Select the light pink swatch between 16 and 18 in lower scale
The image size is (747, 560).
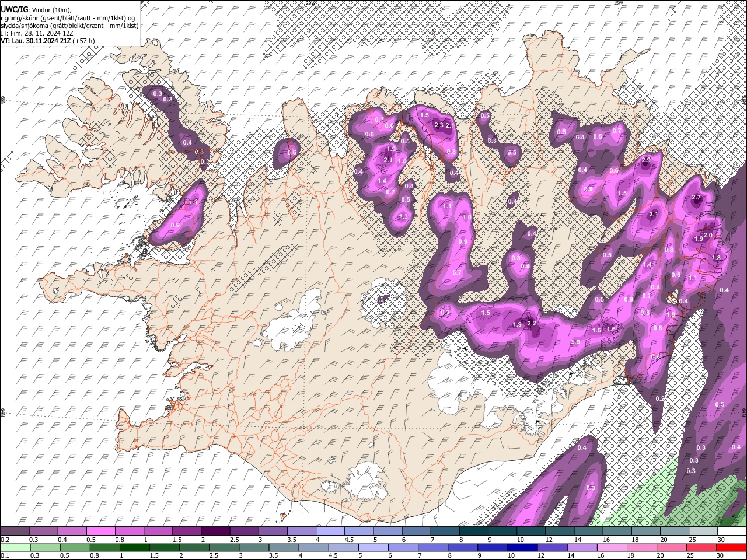pyautogui.click(x=612, y=547)
